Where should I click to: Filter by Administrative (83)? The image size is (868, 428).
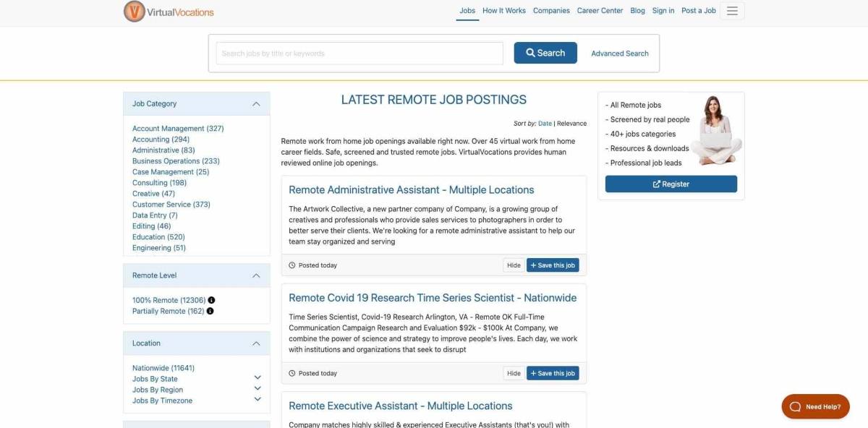pos(163,150)
